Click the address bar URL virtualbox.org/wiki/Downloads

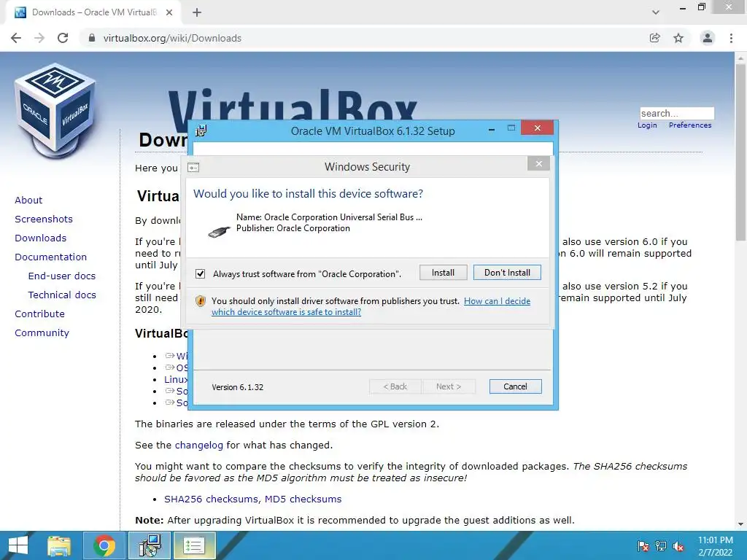click(x=172, y=38)
